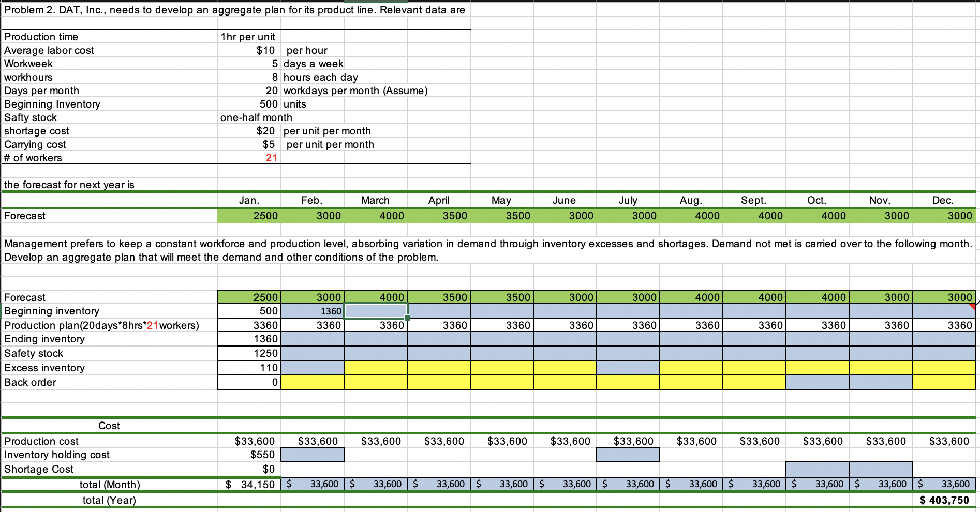This screenshot has height=512, width=980.
Task: Select the "Inventory holding cost" row label
Action: point(57,455)
